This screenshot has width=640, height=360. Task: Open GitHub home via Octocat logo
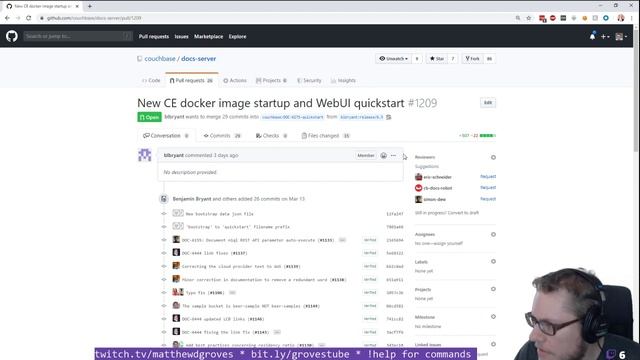pyautogui.click(x=12, y=36)
